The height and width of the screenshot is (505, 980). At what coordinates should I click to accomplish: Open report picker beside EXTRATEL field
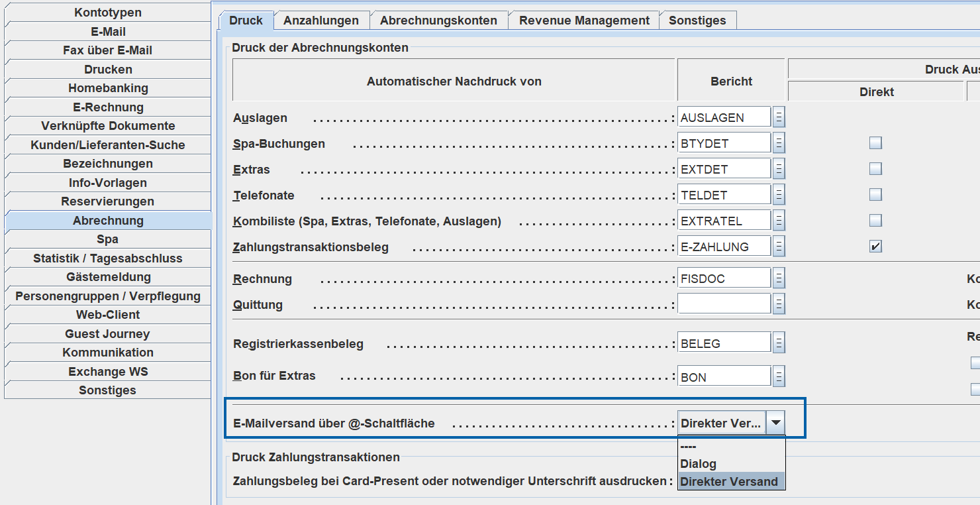point(779,221)
